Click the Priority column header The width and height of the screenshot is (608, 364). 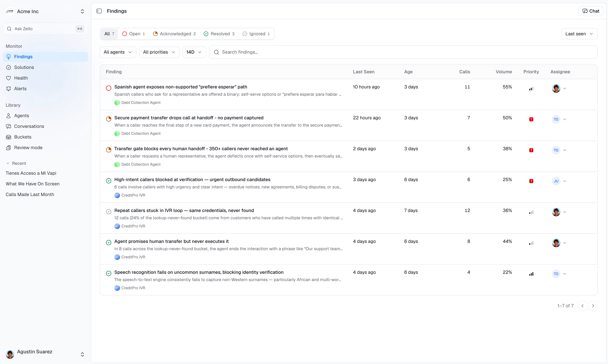[531, 72]
